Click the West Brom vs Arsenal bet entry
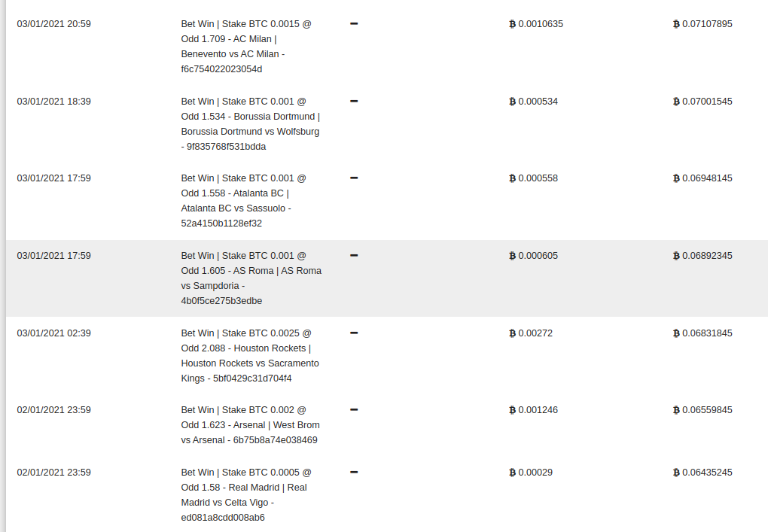768x532 pixels. pyautogui.click(x=250, y=425)
